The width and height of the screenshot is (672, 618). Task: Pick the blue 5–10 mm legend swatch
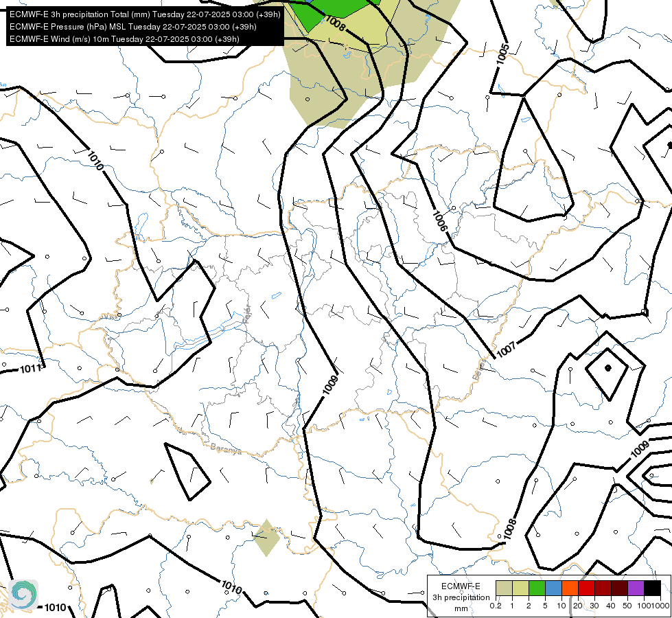pyautogui.click(x=553, y=588)
